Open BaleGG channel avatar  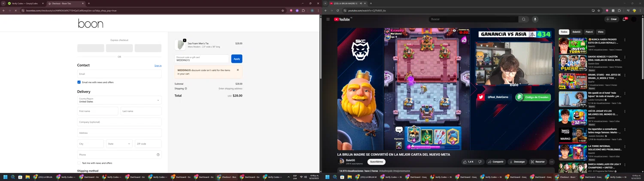[342, 162]
